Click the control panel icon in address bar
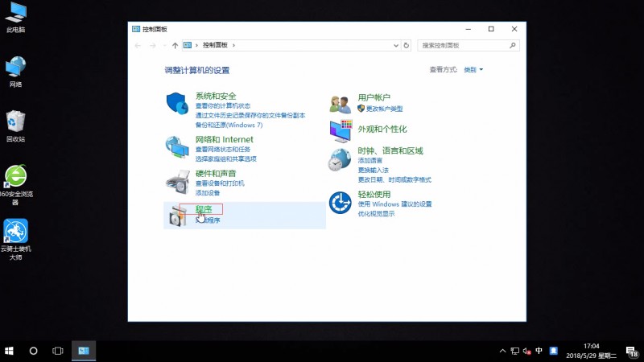 pyautogui.click(x=188, y=45)
